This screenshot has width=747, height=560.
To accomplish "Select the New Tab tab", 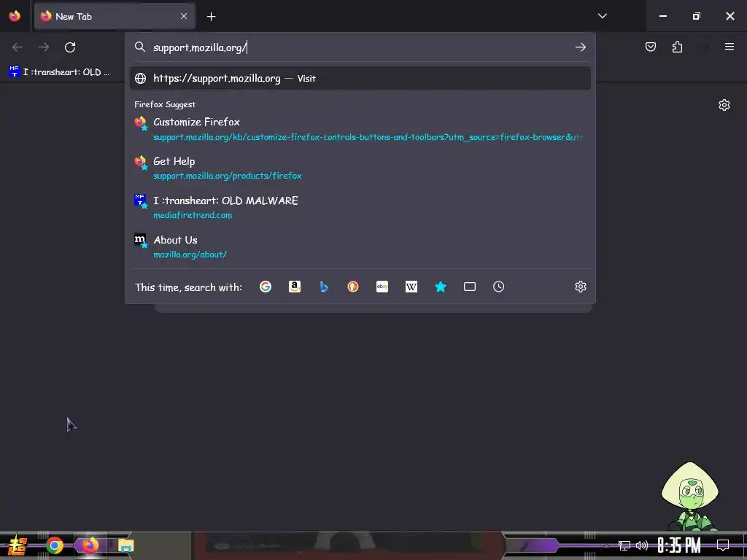I will [x=115, y=16].
